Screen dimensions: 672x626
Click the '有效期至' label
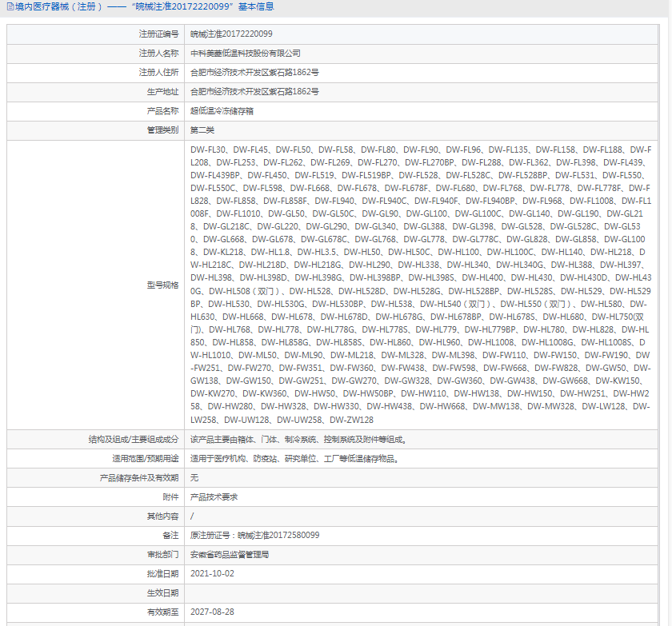pos(163,612)
